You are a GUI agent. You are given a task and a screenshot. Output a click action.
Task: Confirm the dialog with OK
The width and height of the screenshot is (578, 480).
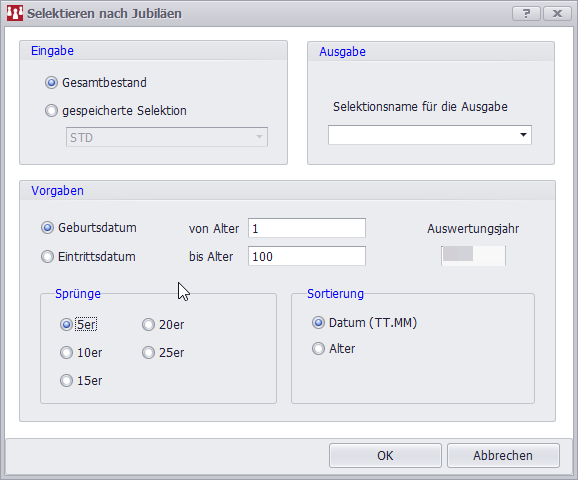click(385, 456)
